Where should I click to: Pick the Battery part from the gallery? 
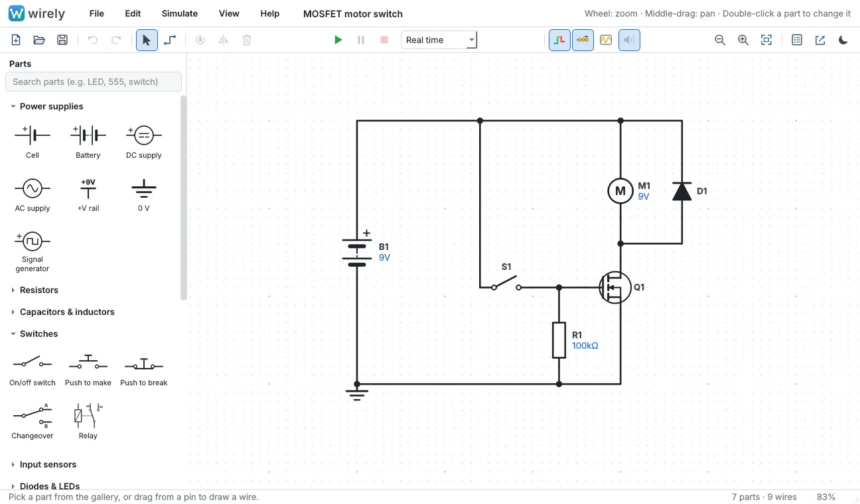point(88,141)
